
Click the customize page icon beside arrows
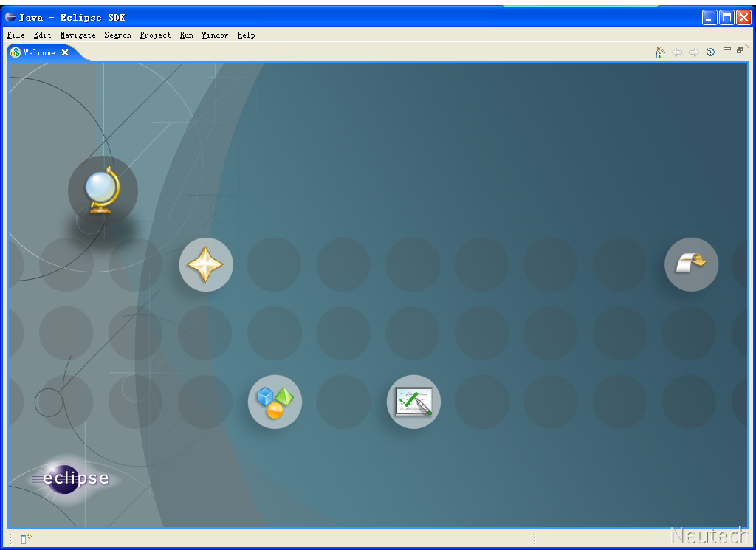click(711, 52)
